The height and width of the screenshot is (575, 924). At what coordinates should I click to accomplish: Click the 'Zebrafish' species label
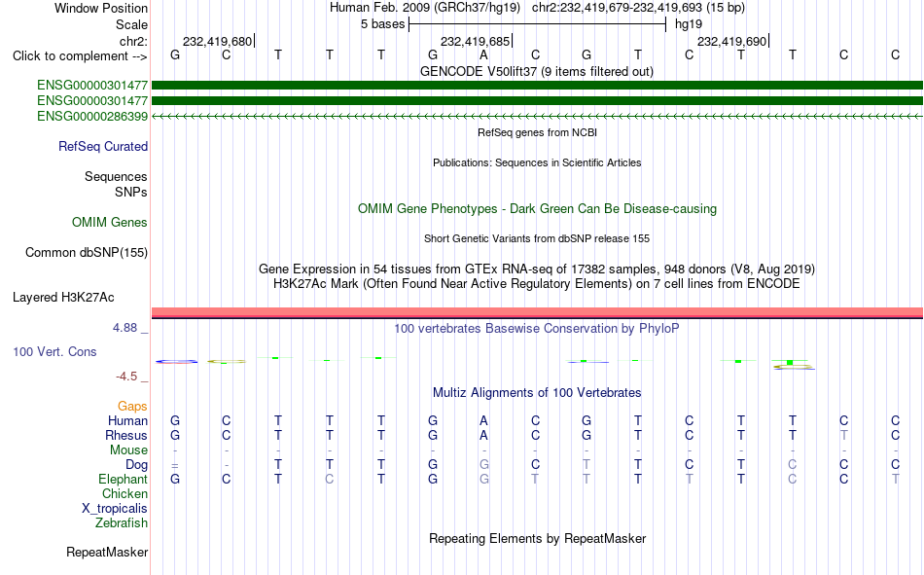tap(122, 523)
